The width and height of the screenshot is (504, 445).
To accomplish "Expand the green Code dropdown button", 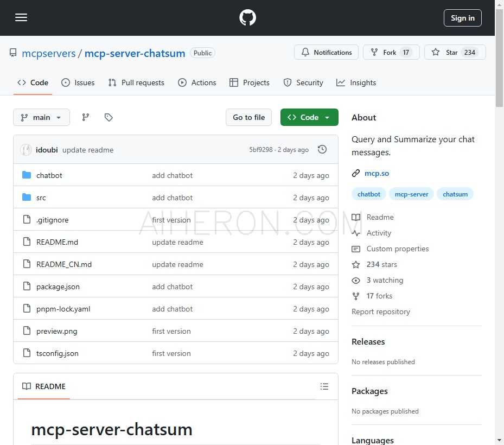I will click(309, 117).
